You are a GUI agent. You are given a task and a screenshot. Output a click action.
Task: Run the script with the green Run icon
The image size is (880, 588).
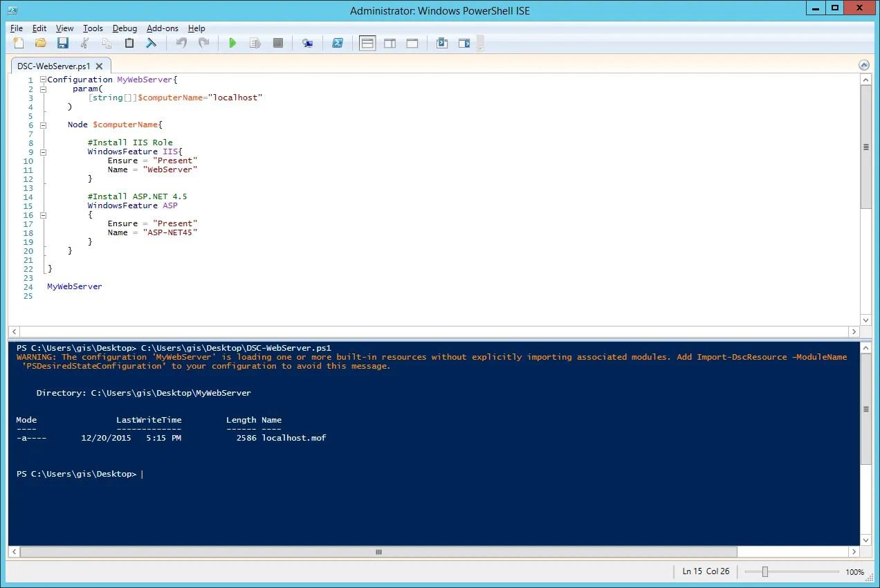point(233,43)
